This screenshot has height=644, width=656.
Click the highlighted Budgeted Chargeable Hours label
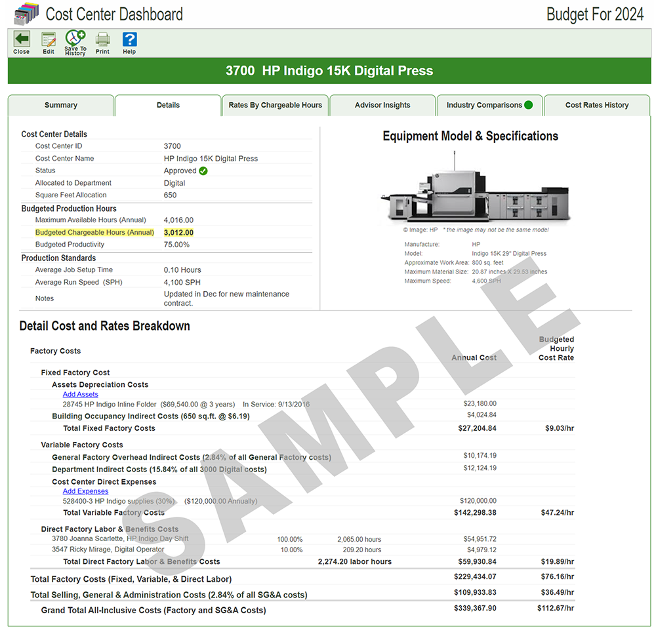(x=94, y=232)
